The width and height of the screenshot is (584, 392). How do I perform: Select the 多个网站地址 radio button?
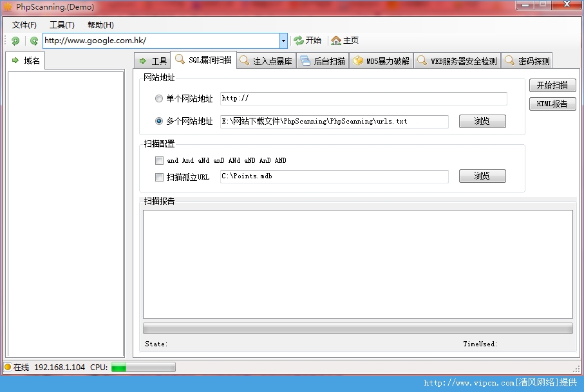pyautogui.click(x=159, y=121)
